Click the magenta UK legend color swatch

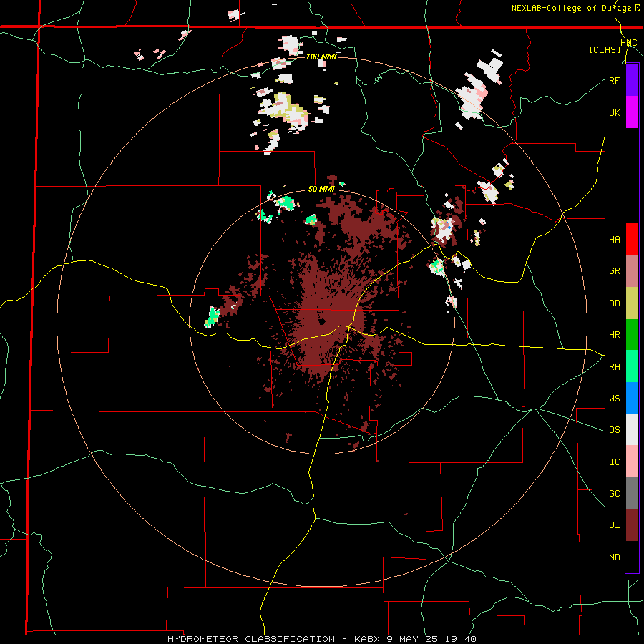tap(632, 112)
